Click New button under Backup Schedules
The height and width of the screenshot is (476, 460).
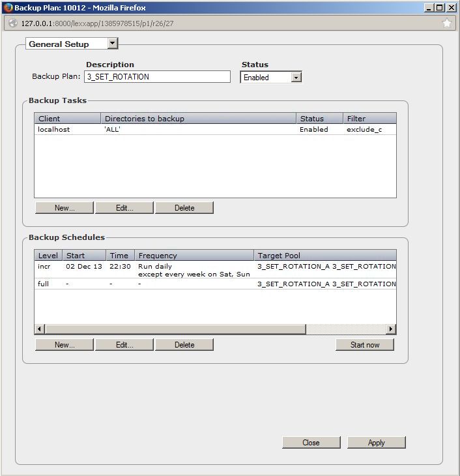point(65,345)
